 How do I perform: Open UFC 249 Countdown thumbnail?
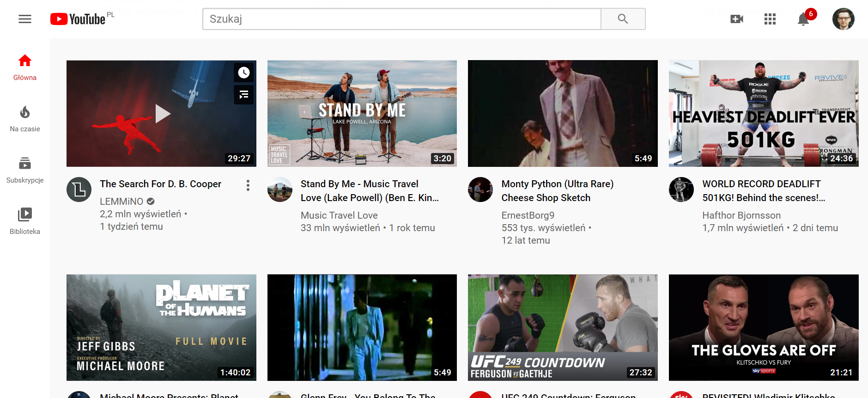[x=563, y=328]
